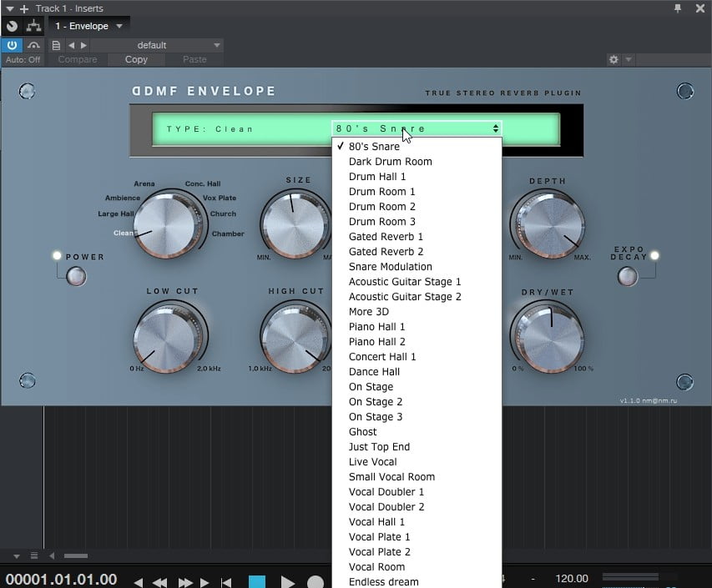
Task: Select the Arena reverb type label
Action: point(144,183)
